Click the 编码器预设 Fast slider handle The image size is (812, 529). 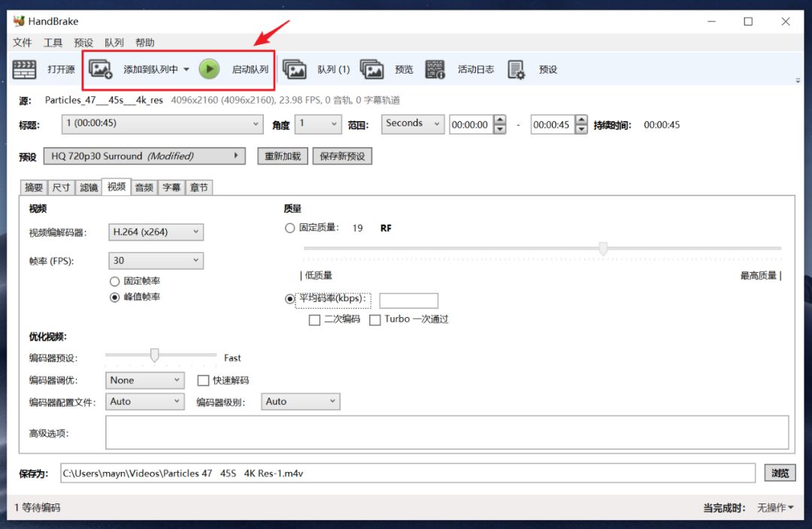tap(154, 355)
